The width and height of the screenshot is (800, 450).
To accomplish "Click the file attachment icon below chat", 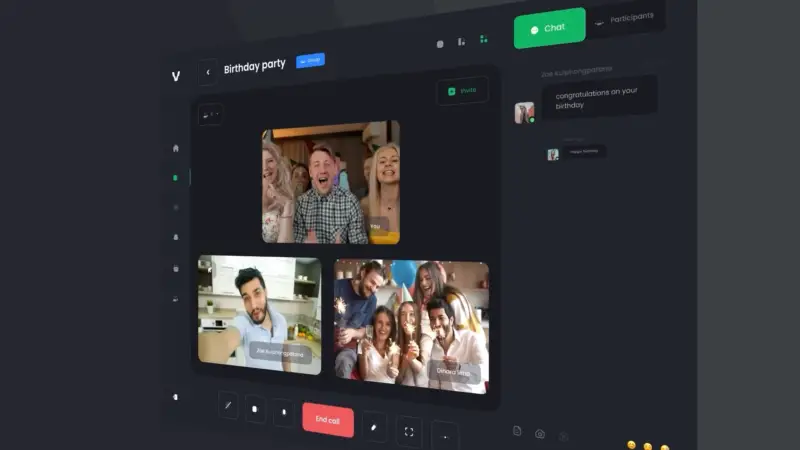I will (x=517, y=431).
